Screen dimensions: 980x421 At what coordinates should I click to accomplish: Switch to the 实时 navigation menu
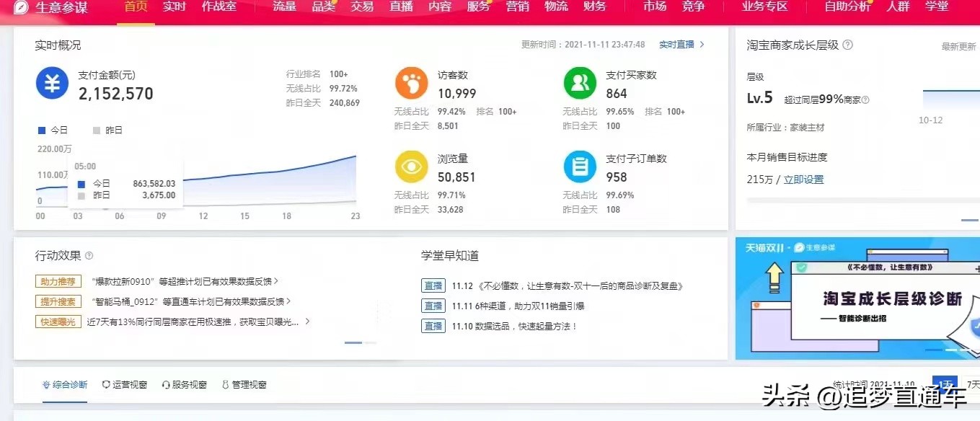(173, 9)
